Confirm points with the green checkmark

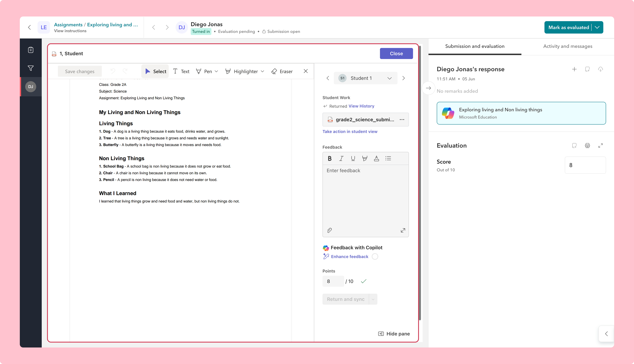(x=364, y=281)
